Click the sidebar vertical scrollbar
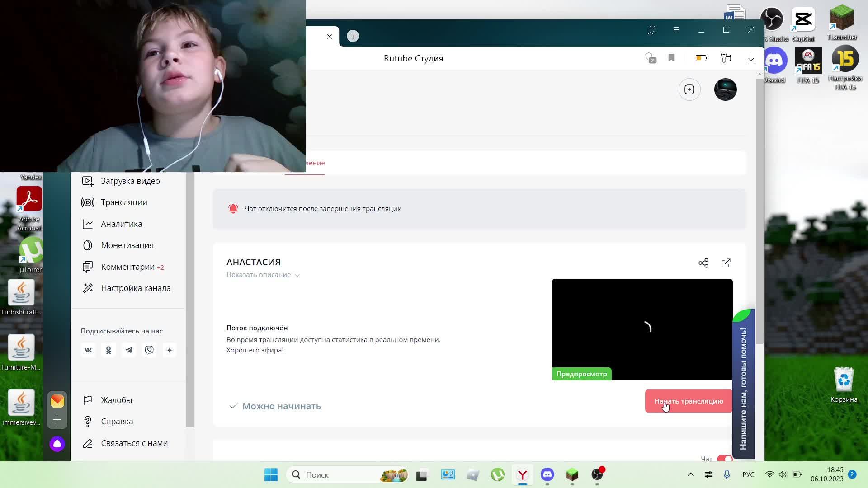The image size is (868, 488). 190,298
